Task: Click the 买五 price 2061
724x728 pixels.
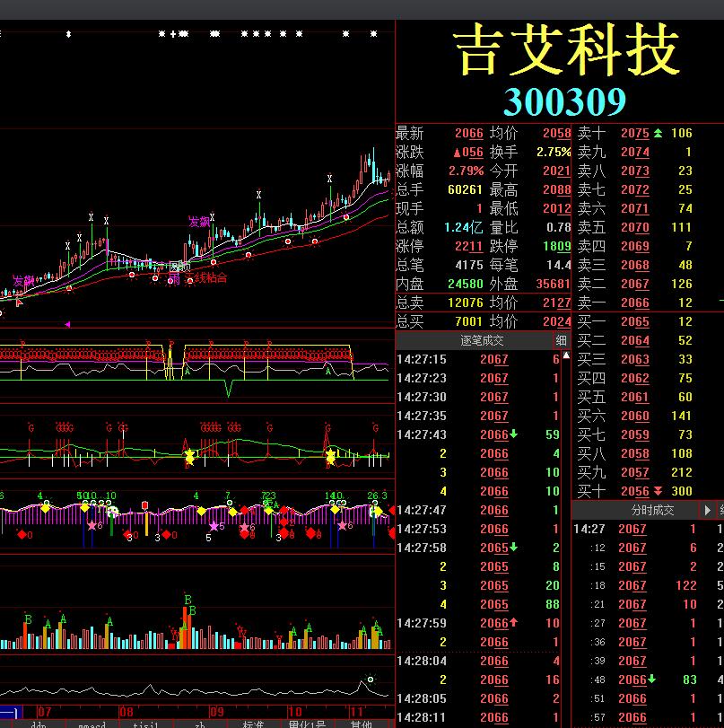Action: (635, 398)
